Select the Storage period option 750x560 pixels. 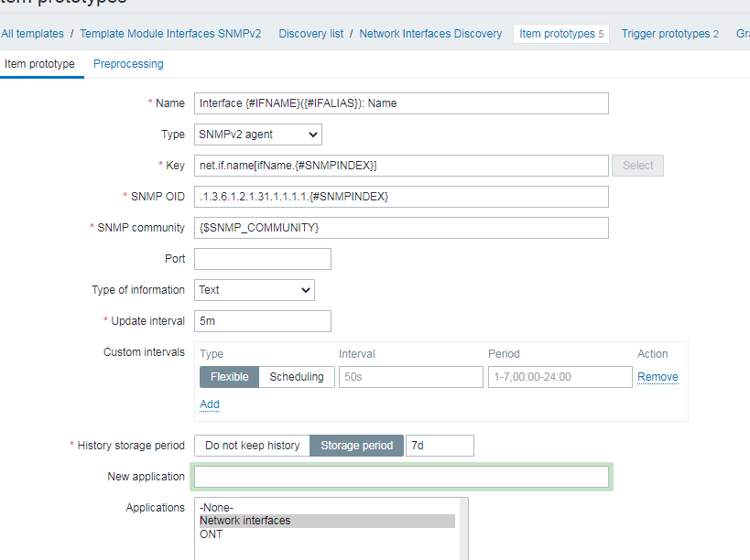[x=356, y=446]
